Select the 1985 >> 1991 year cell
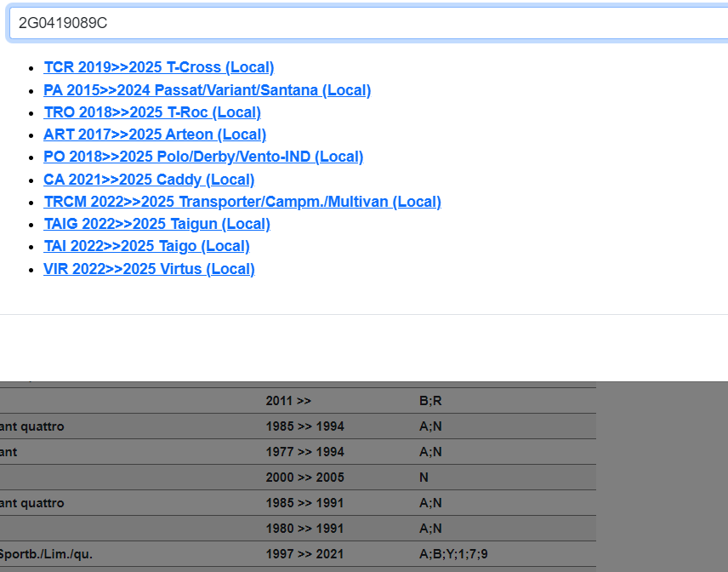 point(304,503)
